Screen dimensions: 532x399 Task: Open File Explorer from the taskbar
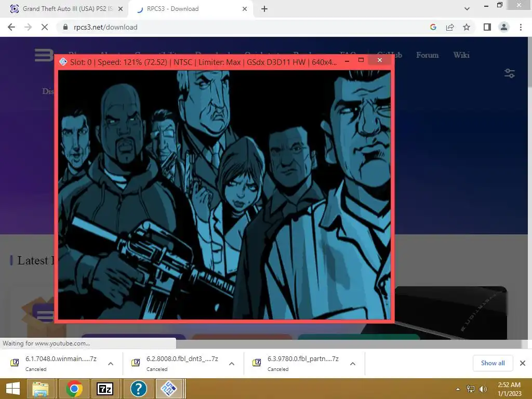tap(41, 389)
